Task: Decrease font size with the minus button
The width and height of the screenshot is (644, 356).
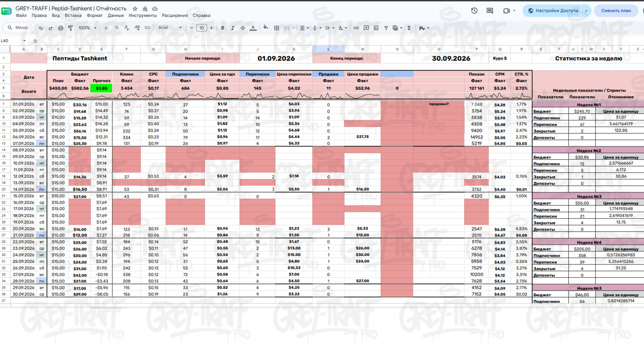Action: 191,28
